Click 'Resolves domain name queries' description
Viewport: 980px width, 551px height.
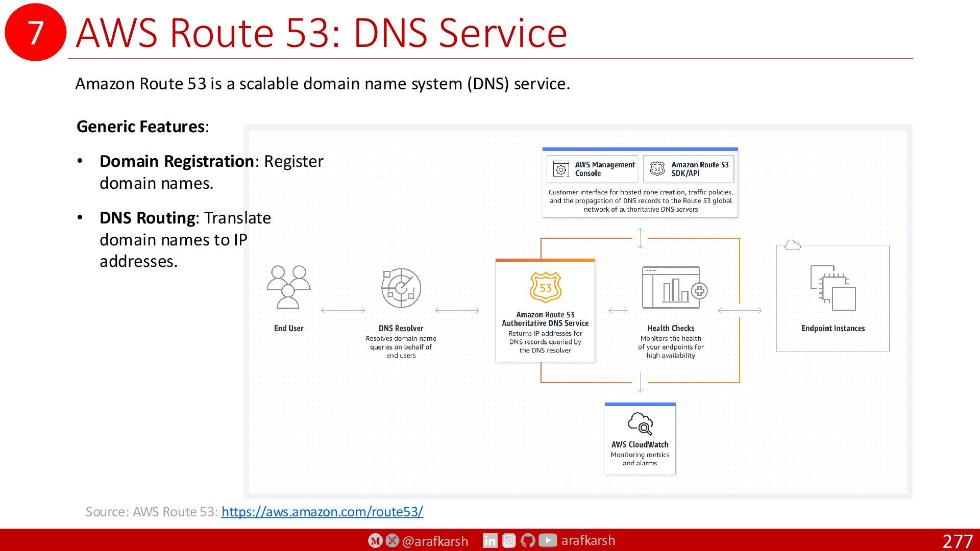click(x=401, y=347)
